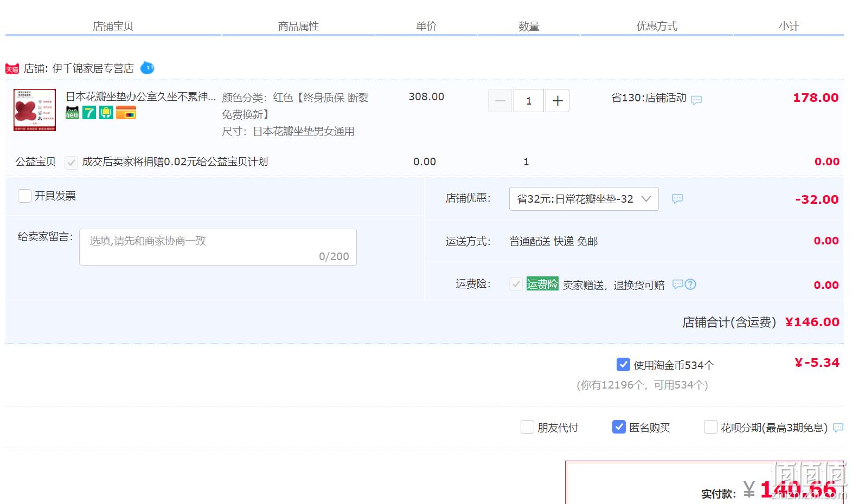The image size is (852, 504).
Task: Open the blue Wangwang chat icon beside shop name
Action: tap(147, 68)
